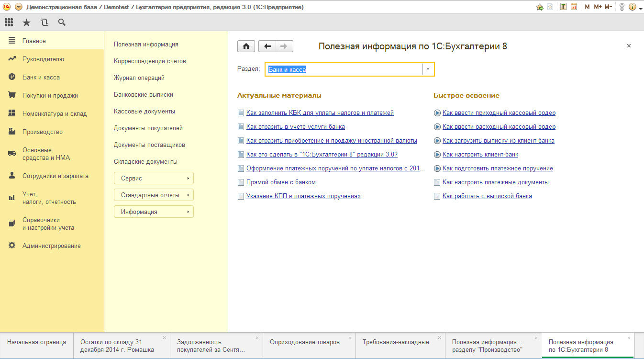Close the Полезная информация form with ×
The height and width of the screenshot is (359, 644).
[x=629, y=46]
